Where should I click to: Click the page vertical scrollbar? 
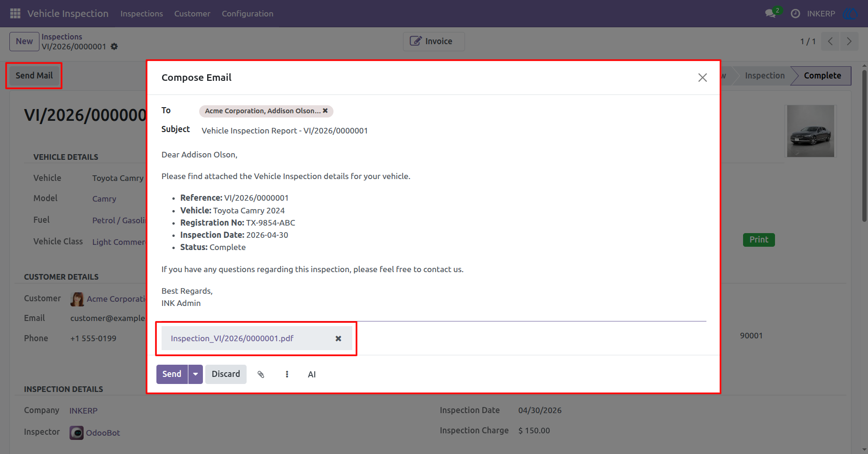pyautogui.click(x=864, y=146)
